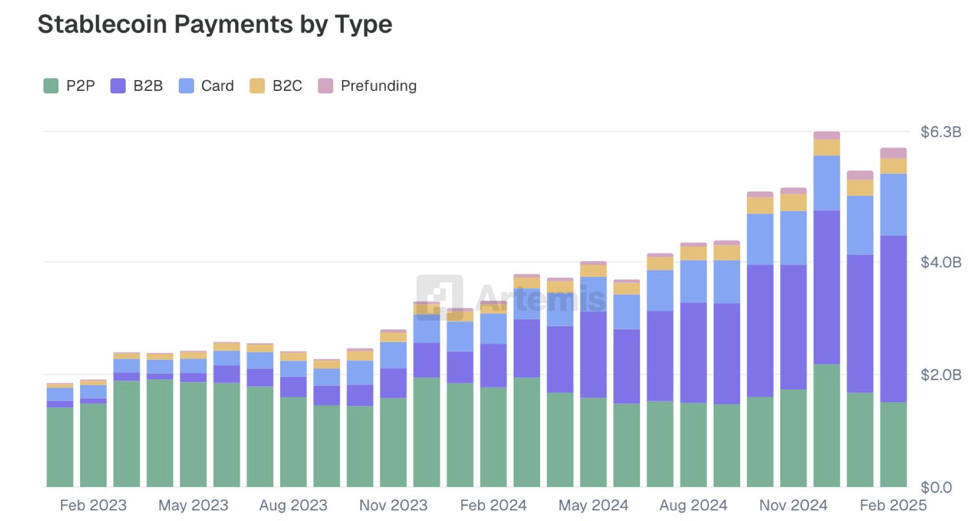
Task: Click the blue Card legend swatch
Action: point(186,86)
